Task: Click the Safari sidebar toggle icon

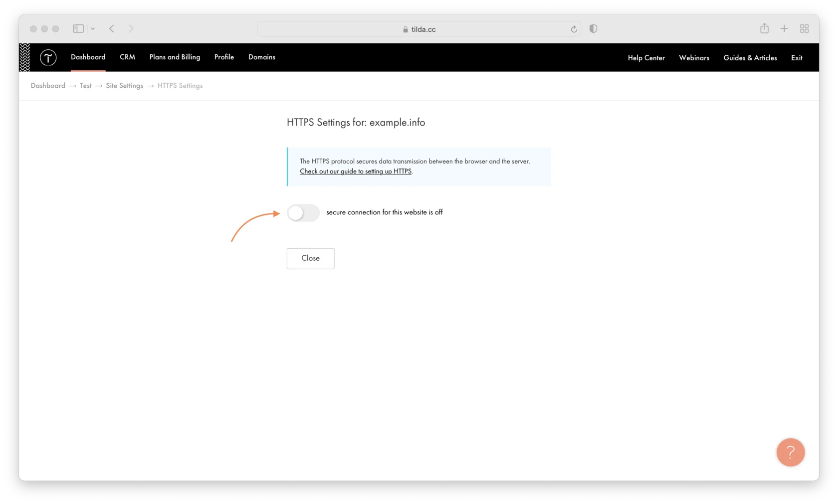Action: point(78,29)
